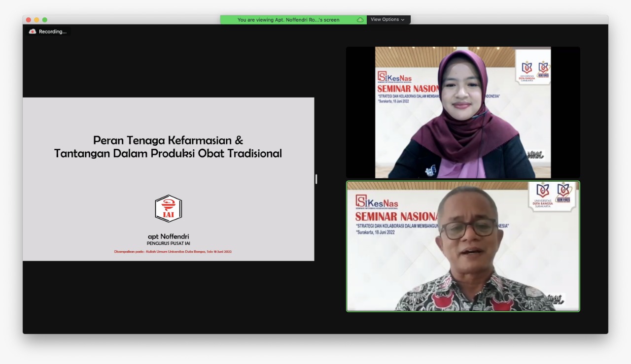The width and height of the screenshot is (631, 364).
Task: Click the slide title 'Peran Tenaga Kefarmasian &'
Action: (x=168, y=140)
